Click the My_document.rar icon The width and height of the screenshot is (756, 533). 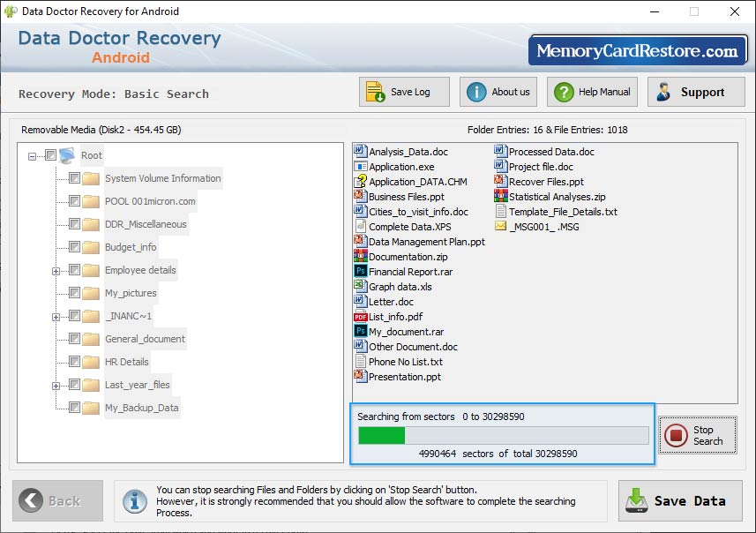pyautogui.click(x=360, y=332)
